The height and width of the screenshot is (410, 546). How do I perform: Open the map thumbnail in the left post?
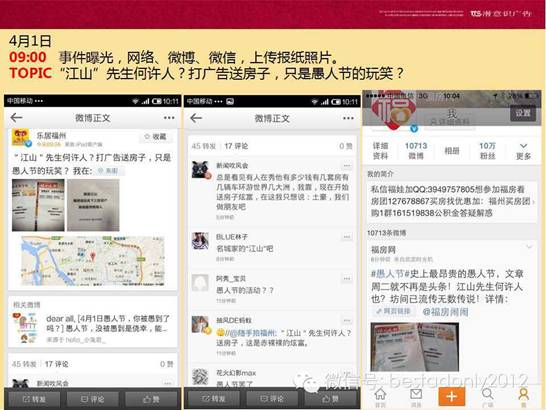pos(92,261)
